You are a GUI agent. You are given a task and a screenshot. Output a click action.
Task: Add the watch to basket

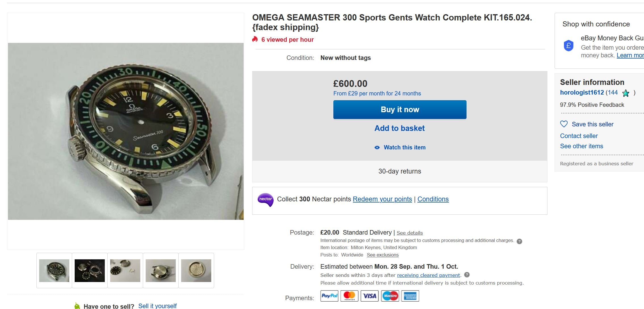click(x=400, y=128)
